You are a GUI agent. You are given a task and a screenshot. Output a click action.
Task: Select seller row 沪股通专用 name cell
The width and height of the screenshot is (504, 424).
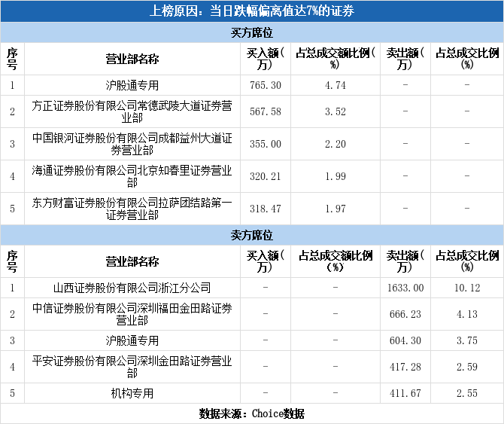132,340
